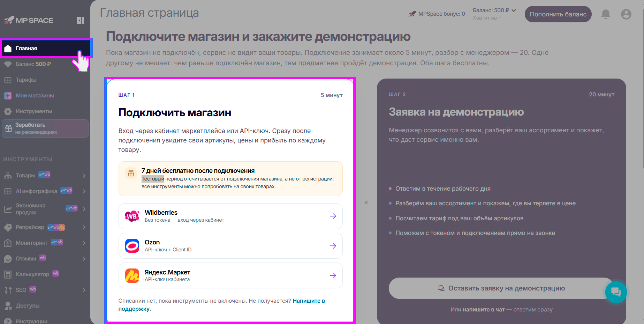Connect an Ozon store via its arrow
Viewport: 644px width, 324px height.
(333, 246)
